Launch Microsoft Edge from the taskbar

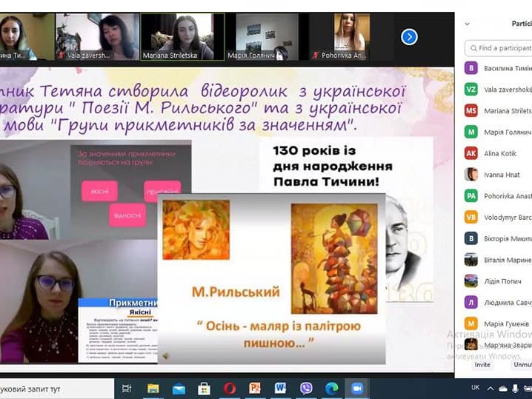[x=331, y=388]
